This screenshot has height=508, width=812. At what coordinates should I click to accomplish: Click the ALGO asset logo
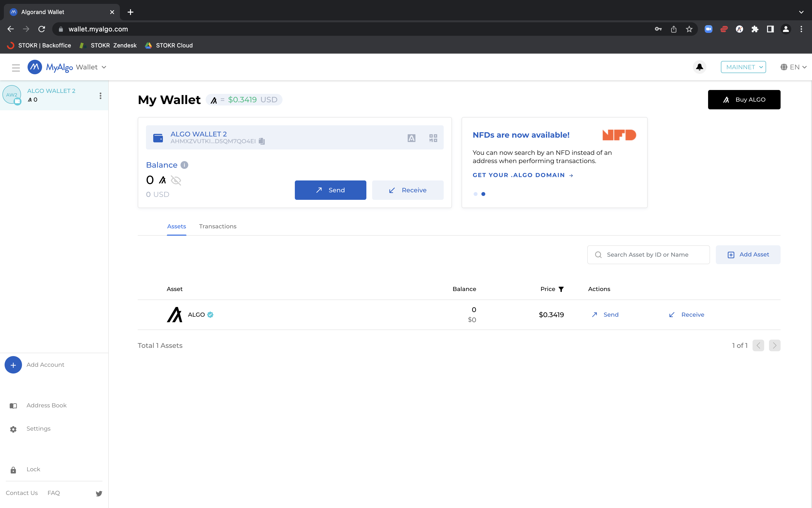[x=174, y=315]
